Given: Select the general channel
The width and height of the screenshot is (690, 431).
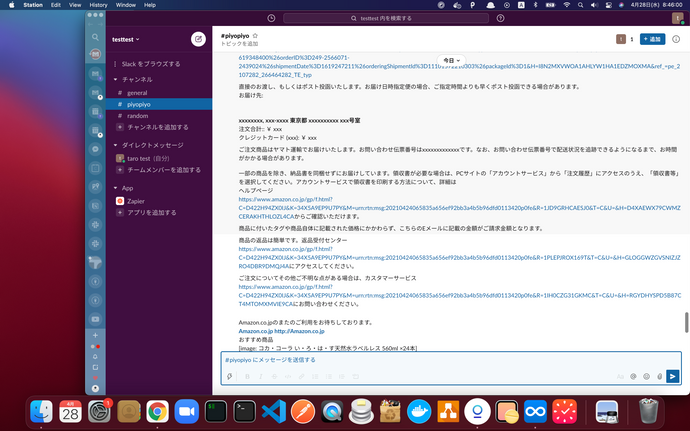Looking at the screenshot, I should 159,93.
